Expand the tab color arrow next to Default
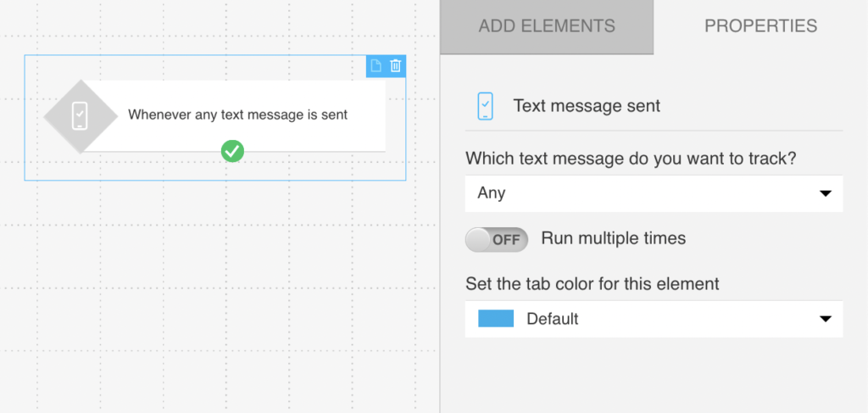 click(x=826, y=319)
